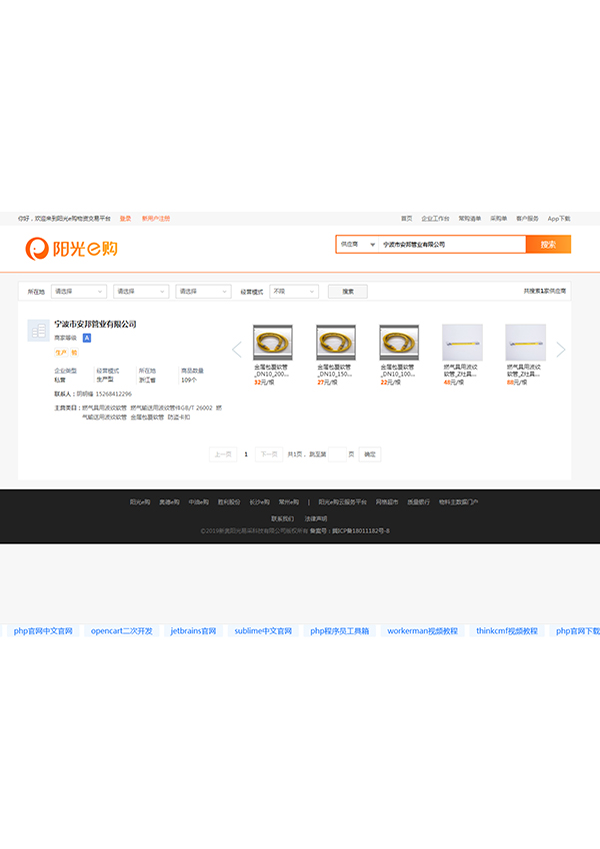Screen dimensions: 600x849
Task: Open the php官网中文官网 link
Action: coord(43,631)
